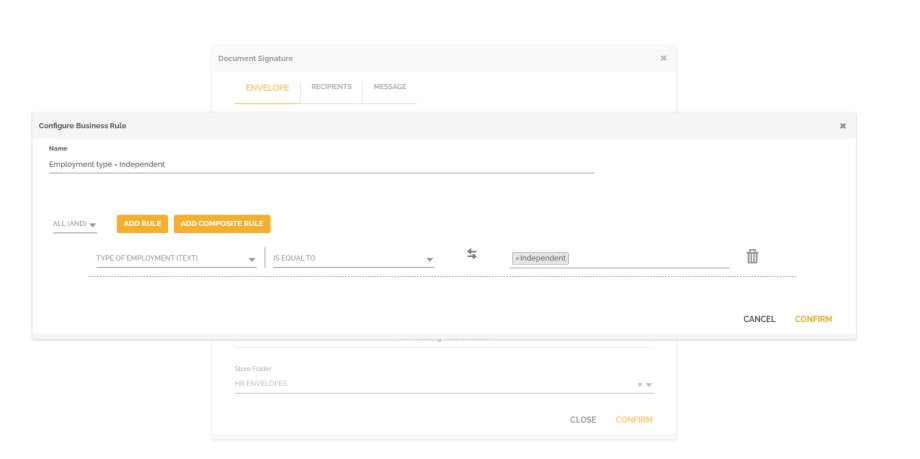Click CONFIRM in the Document Signature window
Screen dimensions: 920x459
tap(634, 420)
